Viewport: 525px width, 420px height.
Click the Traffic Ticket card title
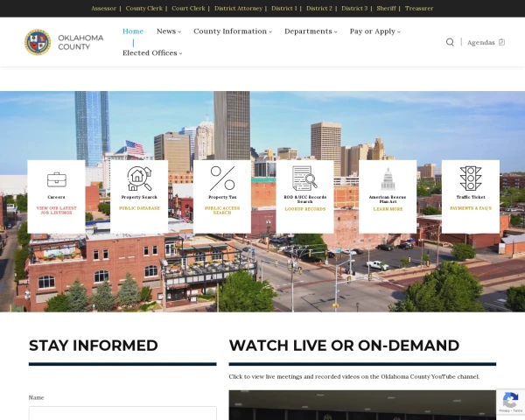point(471,197)
